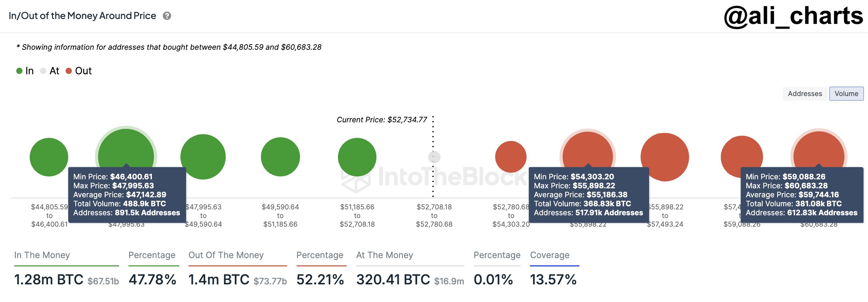Viewport: 868px width, 302px height.
Task: Click the Out Of The Money heading
Action: coord(226,255)
